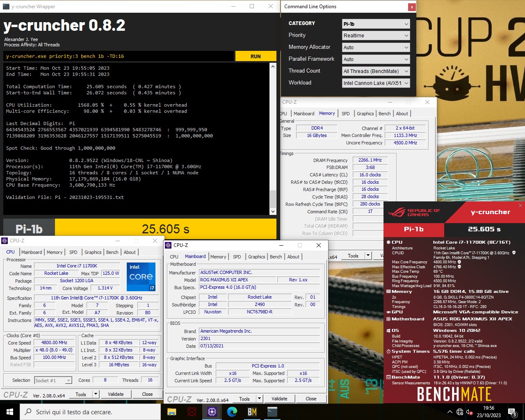Click the CPU section icon in BenchMate panel

[388, 242]
